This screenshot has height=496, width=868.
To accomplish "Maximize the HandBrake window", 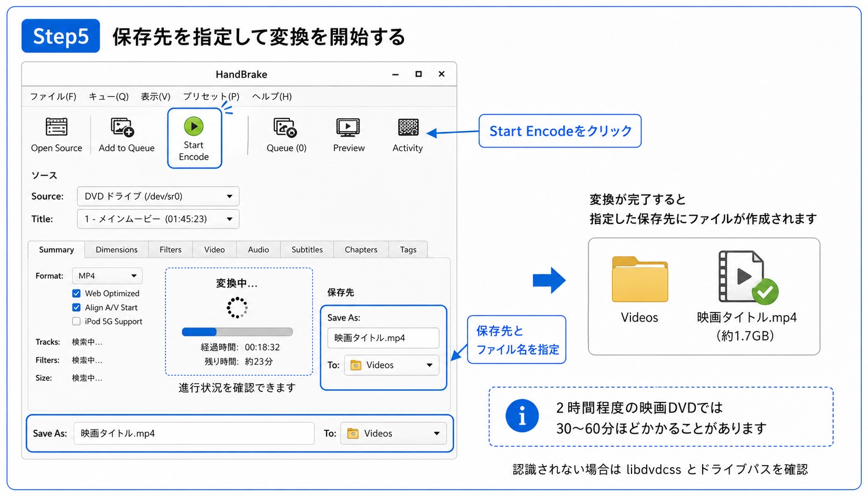I will 419,74.
